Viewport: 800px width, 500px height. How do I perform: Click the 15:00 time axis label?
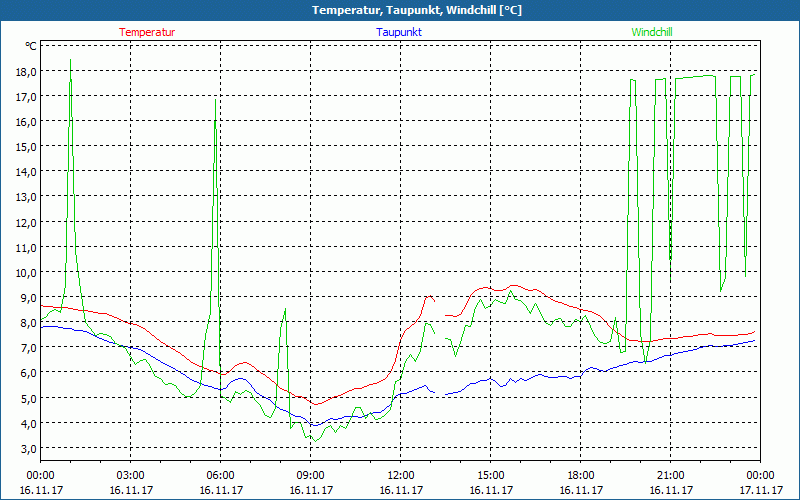point(490,475)
